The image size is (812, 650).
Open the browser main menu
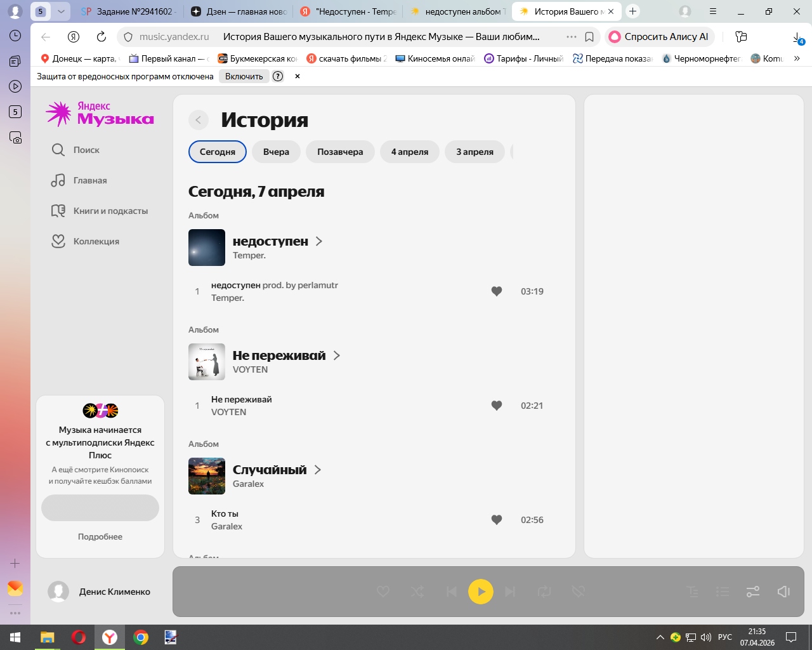point(713,11)
